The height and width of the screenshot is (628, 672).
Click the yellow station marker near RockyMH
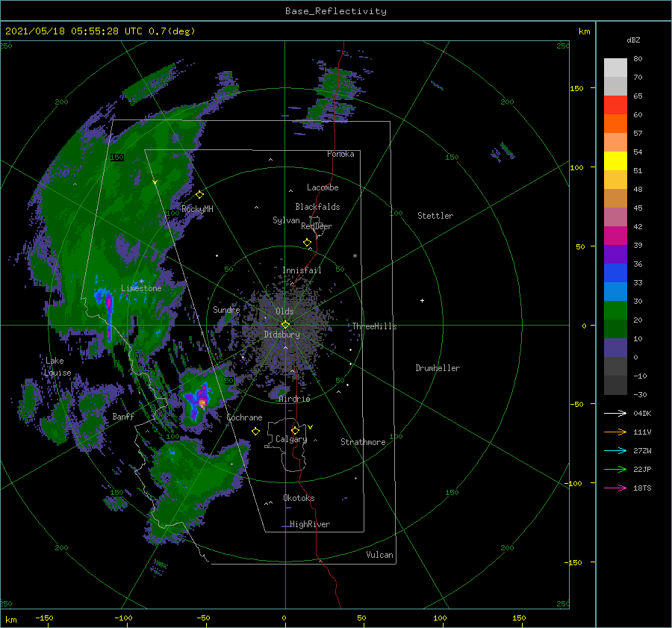199,195
